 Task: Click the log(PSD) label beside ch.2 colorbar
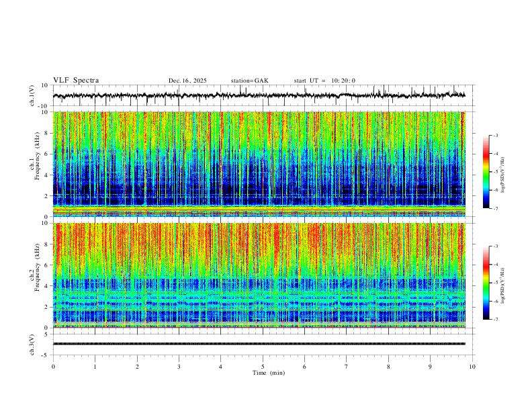503,285
